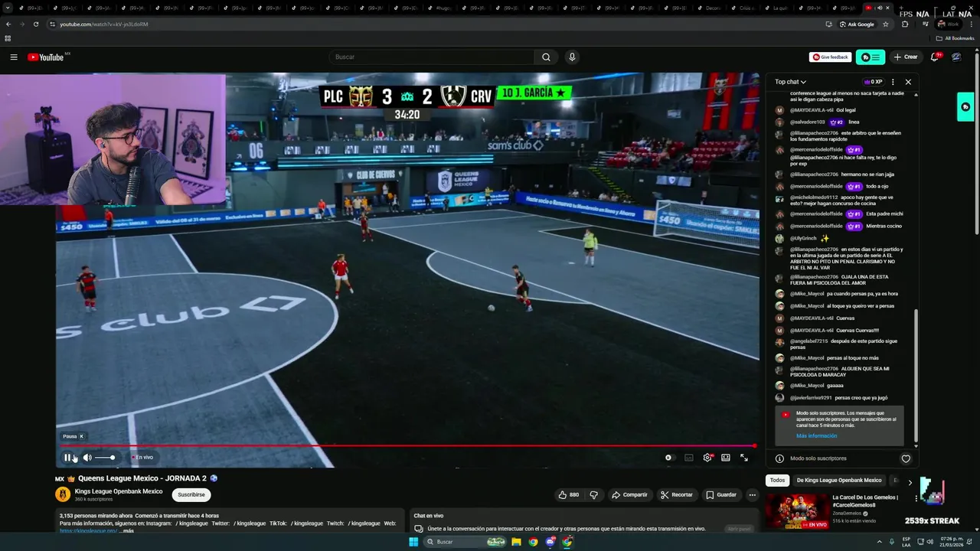Close the live chat panel
The width and height of the screenshot is (980, 551).
pos(908,82)
